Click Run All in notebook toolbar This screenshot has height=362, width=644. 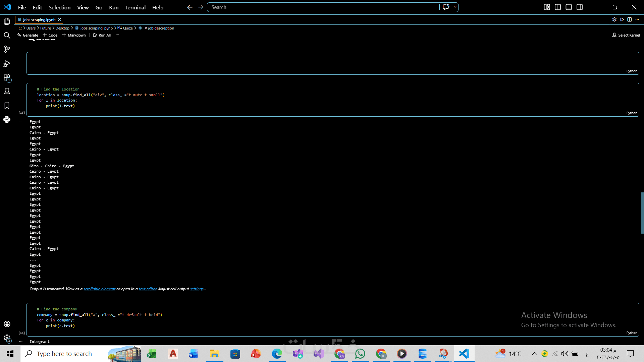coord(102,35)
